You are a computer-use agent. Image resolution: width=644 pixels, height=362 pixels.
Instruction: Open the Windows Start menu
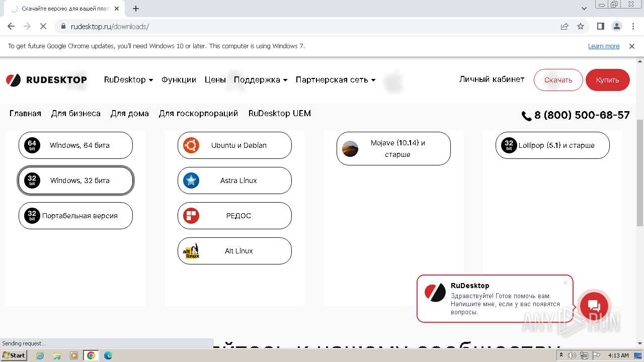[14, 355]
